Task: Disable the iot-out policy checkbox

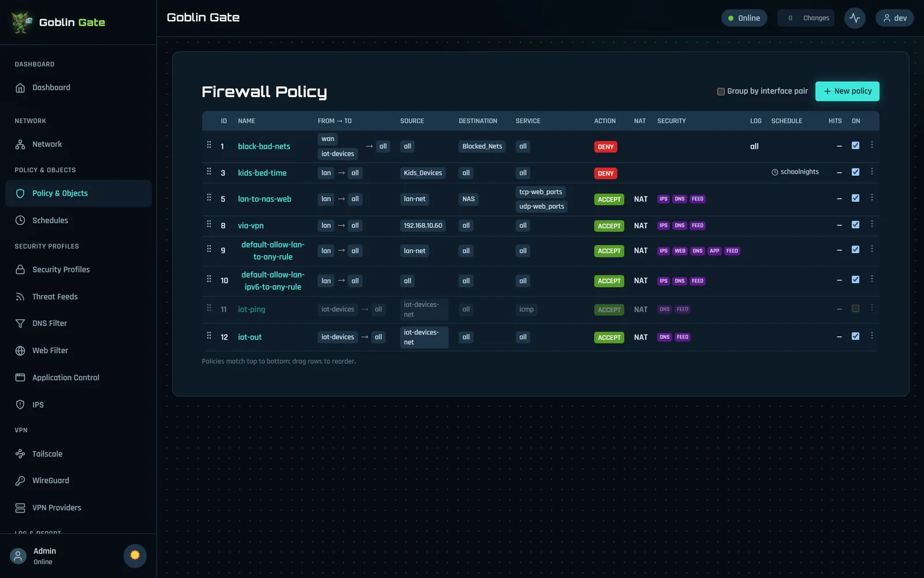Action: click(855, 336)
